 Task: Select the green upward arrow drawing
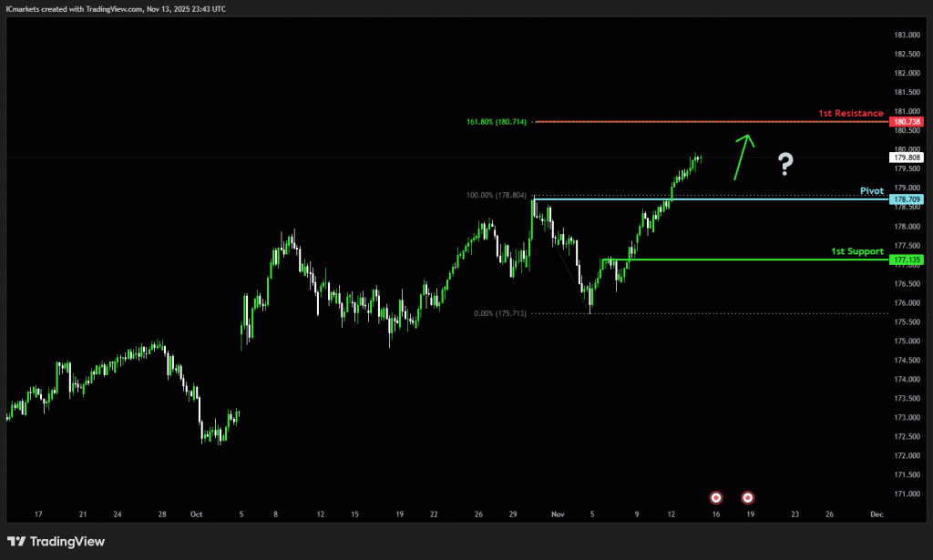point(743,157)
